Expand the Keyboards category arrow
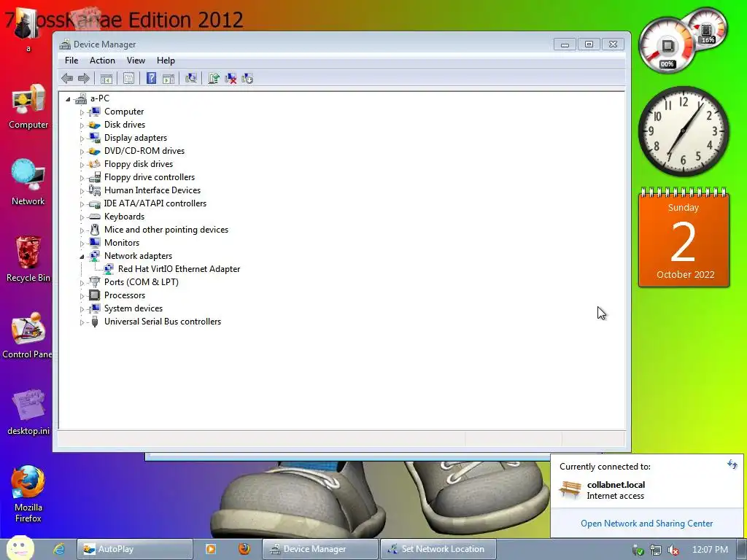 pos(82,217)
